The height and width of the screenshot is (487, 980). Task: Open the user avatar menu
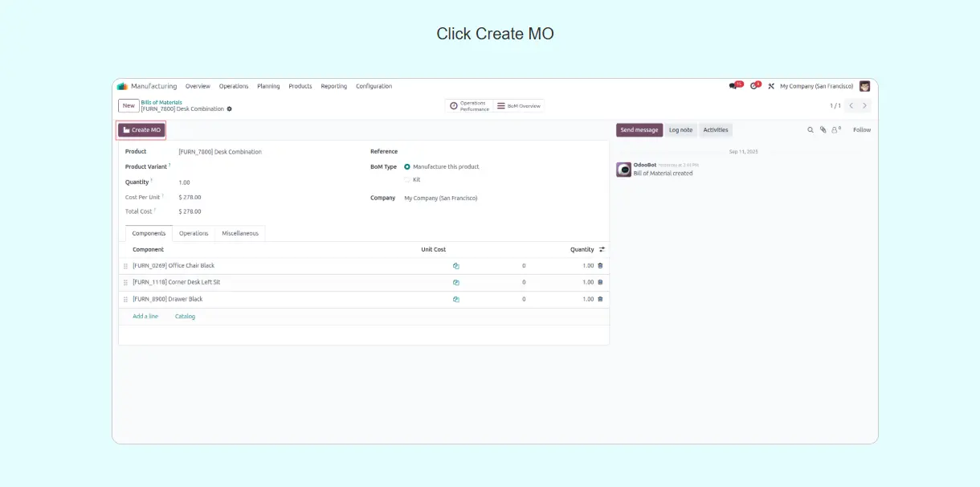[x=864, y=86]
